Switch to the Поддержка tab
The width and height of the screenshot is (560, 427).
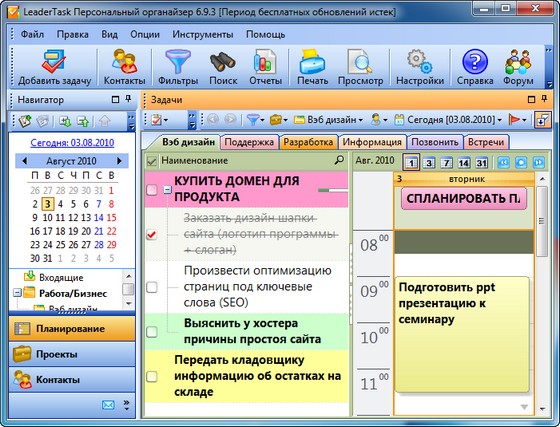tap(249, 142)
